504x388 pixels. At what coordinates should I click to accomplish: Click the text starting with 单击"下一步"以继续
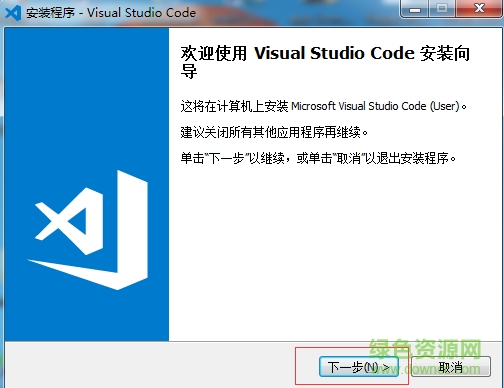pyautogui.click(x=318, y=158)
